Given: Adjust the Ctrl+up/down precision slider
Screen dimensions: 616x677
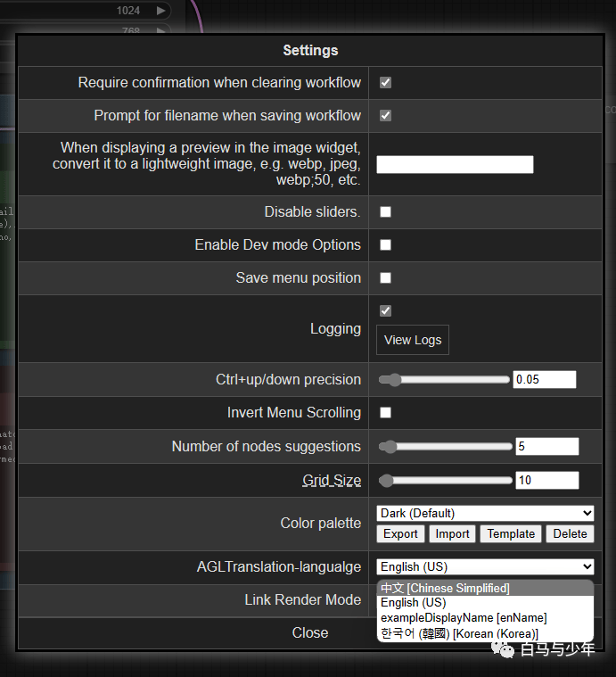Looking at the screenshot, I should 444,379.
